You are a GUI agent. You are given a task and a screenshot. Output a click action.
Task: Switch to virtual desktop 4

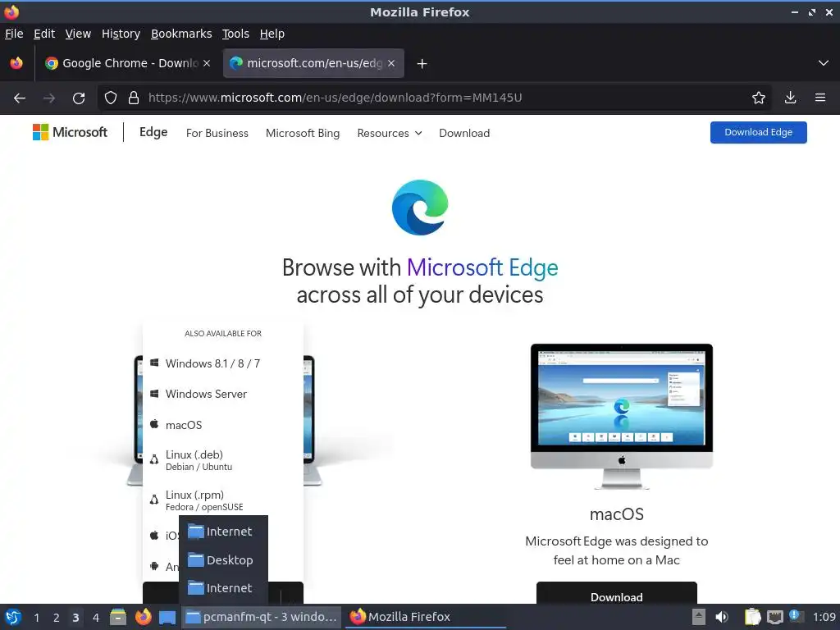95,618
